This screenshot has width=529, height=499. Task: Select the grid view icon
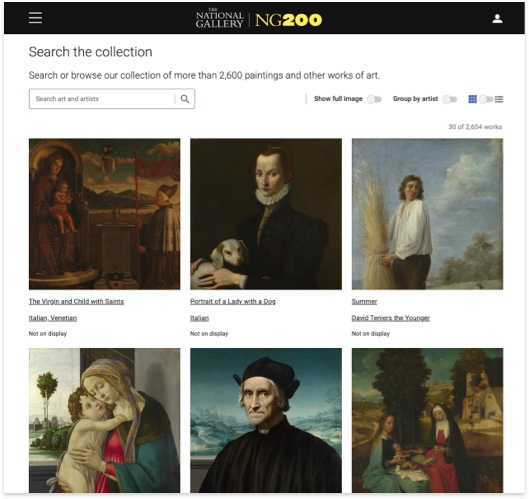point(473,99)
